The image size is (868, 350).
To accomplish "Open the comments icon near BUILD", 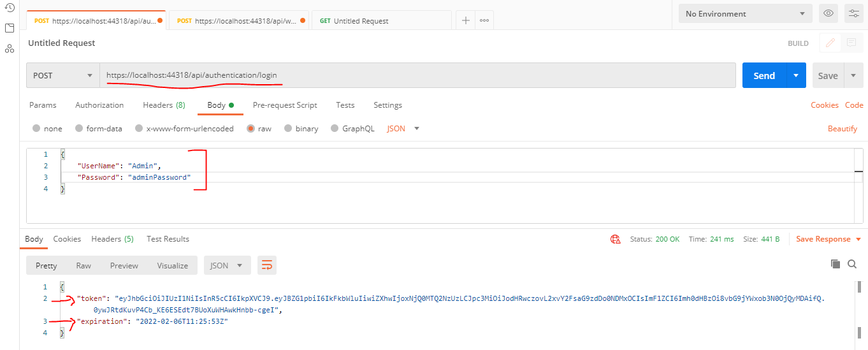I will (851, 43).
